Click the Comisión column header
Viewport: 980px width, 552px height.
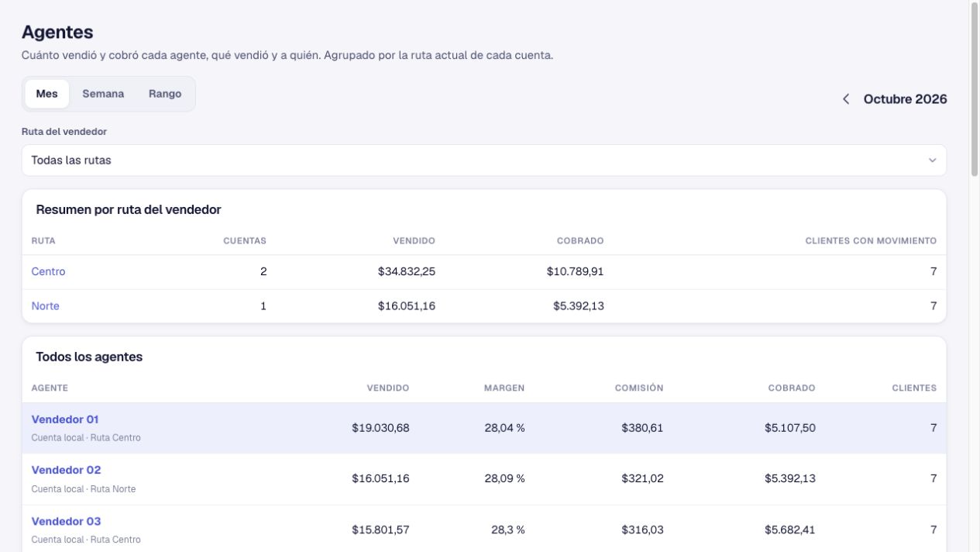639,388
